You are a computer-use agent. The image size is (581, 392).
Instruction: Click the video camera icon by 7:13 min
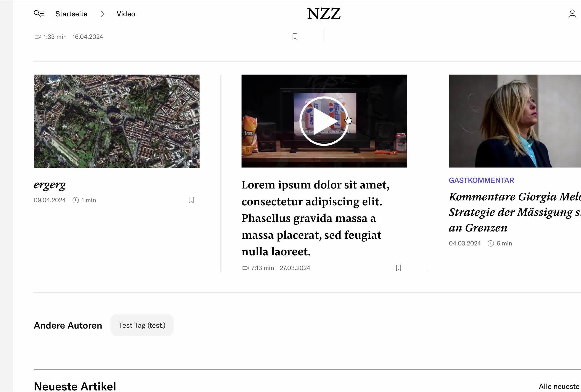(x=245, y=268)
